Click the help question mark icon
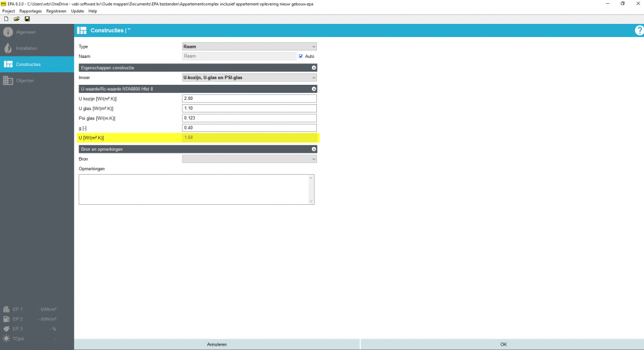The image size is (644, 350). pyautogui.click(x=639, y=30)
